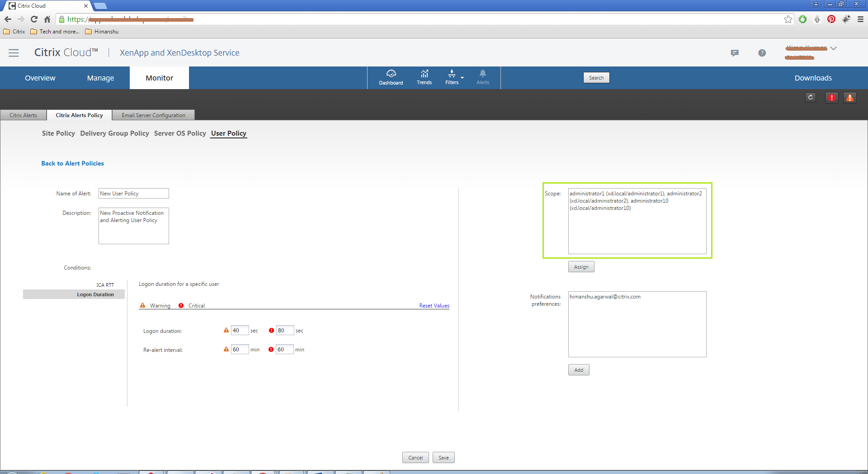Expand the user account chevron menu

[x=834, y=48]
